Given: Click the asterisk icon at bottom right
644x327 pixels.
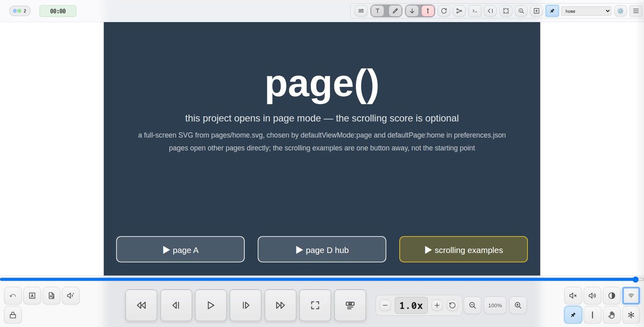Looking at the screenshot, I should point(631,315).
